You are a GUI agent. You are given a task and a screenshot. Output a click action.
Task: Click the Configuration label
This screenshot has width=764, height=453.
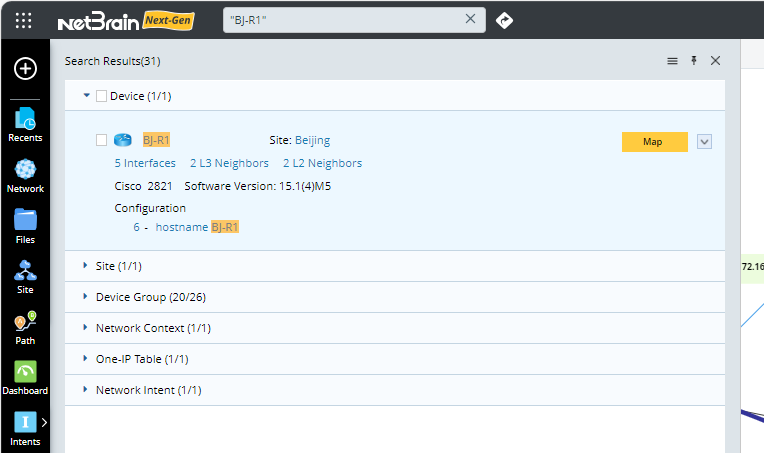tap(150, 208)
